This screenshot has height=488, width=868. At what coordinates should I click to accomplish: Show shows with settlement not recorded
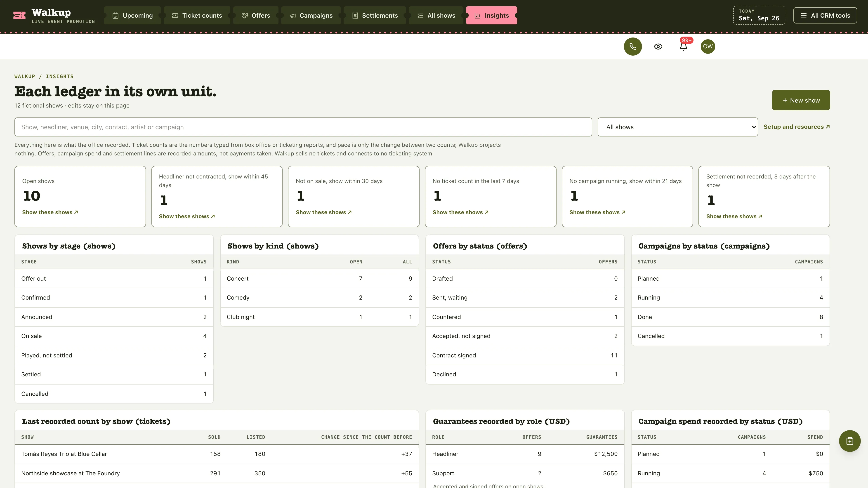coord(734,216)
